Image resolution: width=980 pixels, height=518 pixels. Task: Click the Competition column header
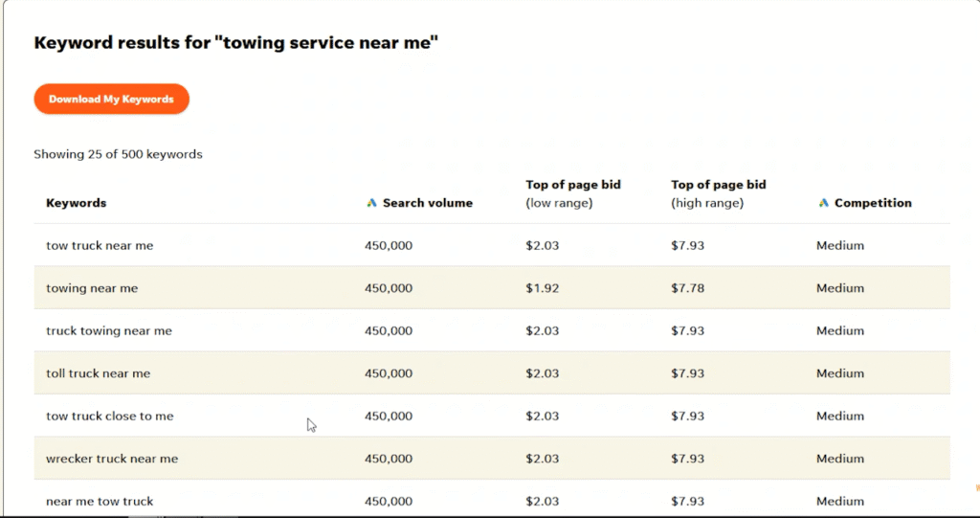(x=873, y=203)
